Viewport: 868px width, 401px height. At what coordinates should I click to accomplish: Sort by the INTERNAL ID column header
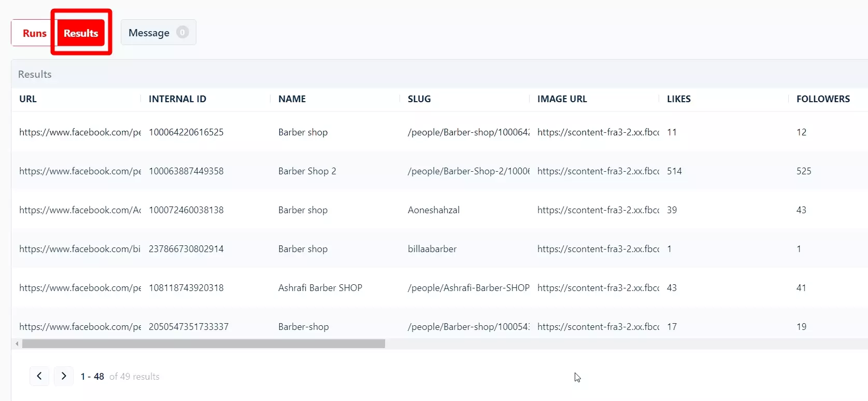(177, 99)
